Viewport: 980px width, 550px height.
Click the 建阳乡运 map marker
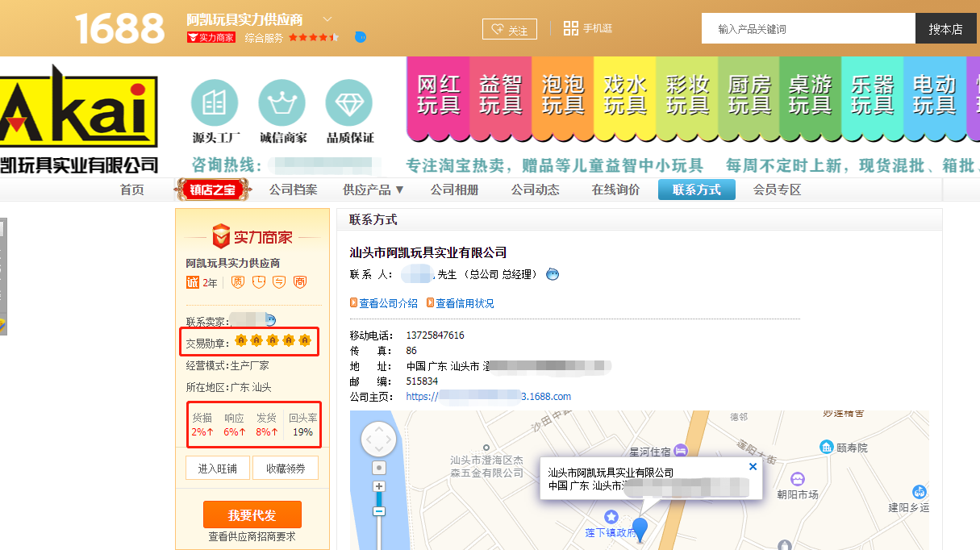(919, 492)
